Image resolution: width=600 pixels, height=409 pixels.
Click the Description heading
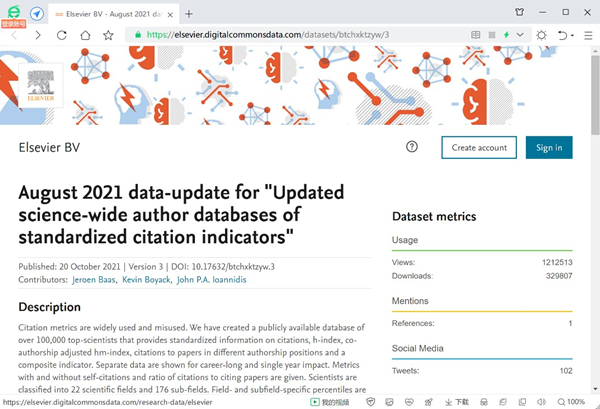(x=50, y=307)
